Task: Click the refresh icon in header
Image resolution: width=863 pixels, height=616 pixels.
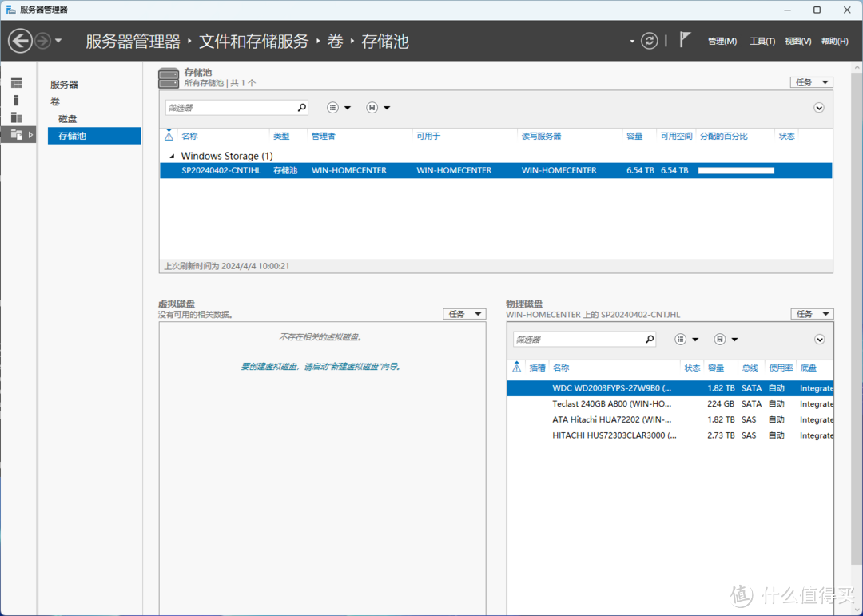Action: [x=650, y=41]
